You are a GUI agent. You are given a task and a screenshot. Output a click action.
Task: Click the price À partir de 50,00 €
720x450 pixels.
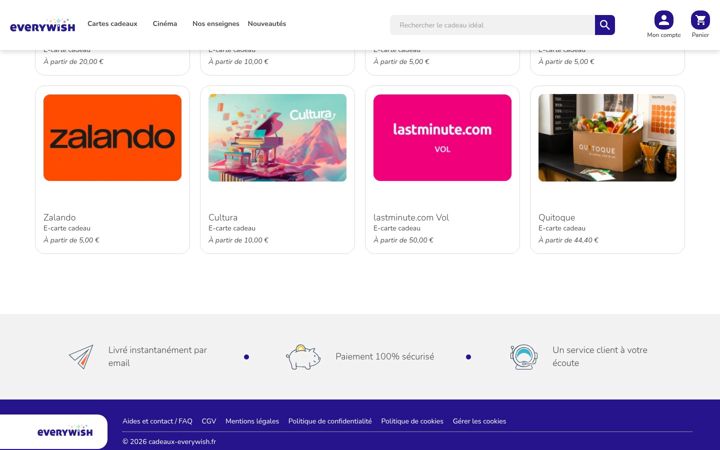(403, 240)
